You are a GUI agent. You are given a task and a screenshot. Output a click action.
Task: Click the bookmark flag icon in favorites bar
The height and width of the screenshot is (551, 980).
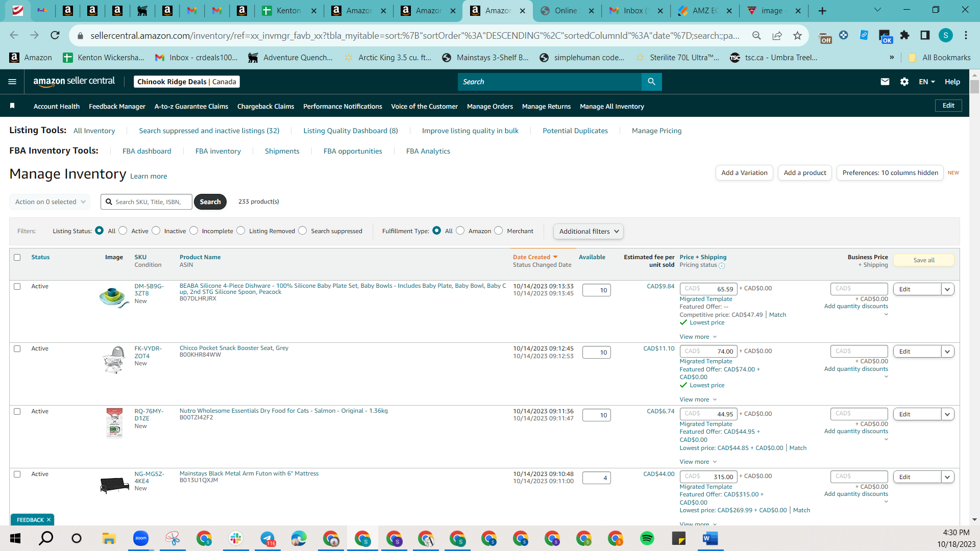tap(12, 106)
